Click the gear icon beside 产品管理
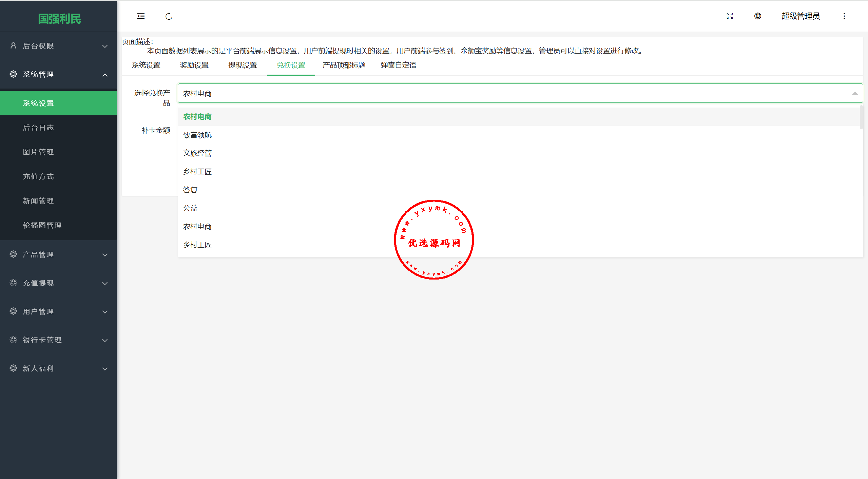 click(x=13, y=254)
